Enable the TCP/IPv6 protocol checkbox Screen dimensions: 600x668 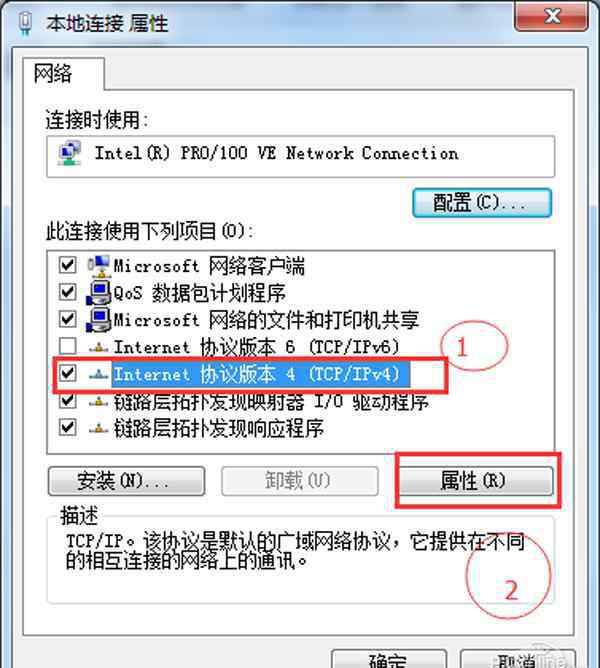coord(68,346)
